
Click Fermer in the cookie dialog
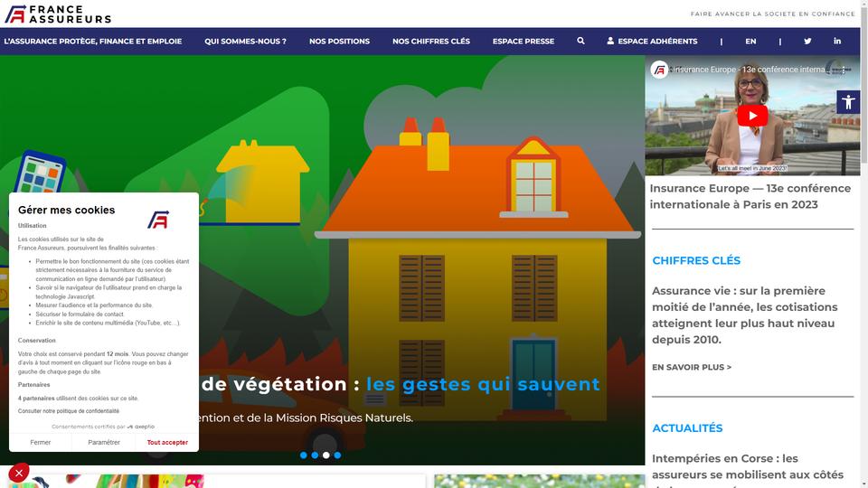point(41,442)
